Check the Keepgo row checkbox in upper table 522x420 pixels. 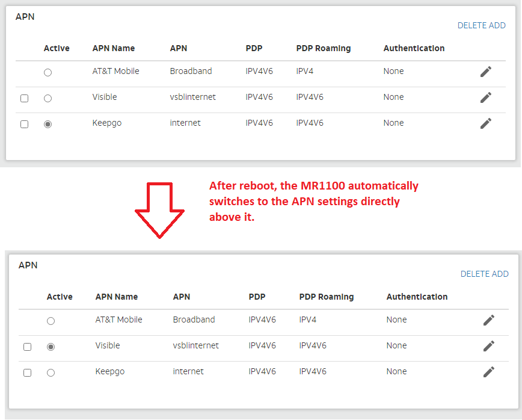click(25, 124)
